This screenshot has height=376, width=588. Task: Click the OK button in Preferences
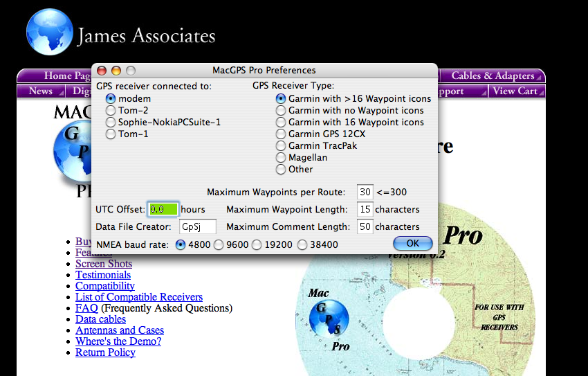click(412, 243)
